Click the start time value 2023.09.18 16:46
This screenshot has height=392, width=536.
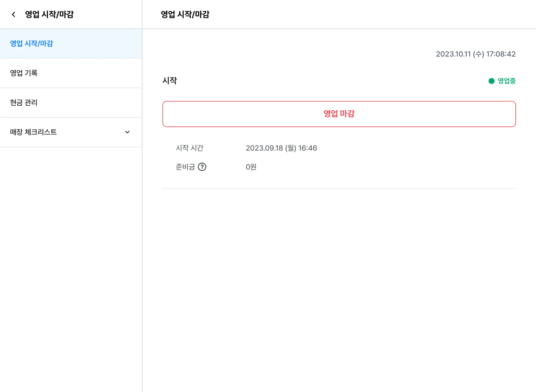click(281, 148)
